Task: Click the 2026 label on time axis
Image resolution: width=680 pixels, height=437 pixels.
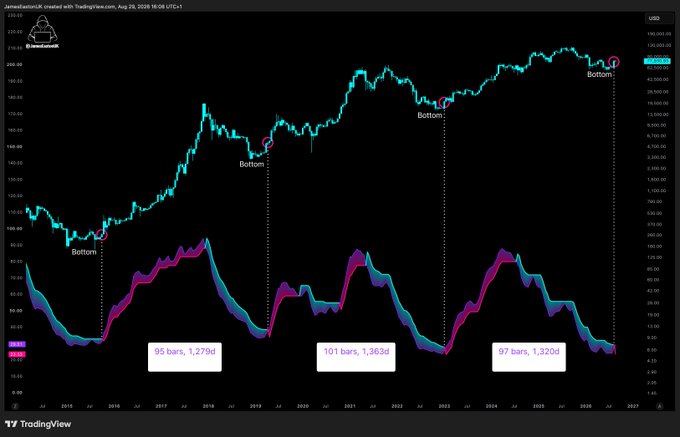Action: pyautogui.click(x=586, y=406)
